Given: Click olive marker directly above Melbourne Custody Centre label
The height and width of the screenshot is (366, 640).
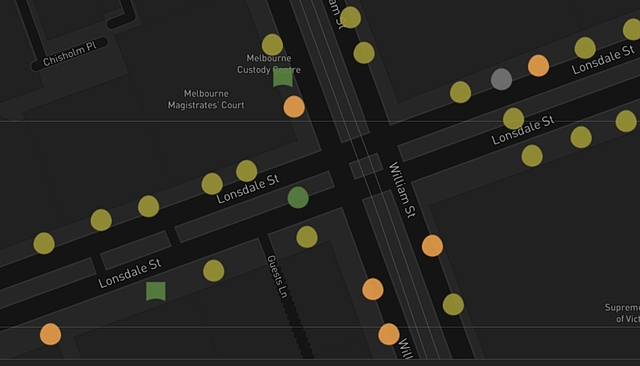Looking at the screenshot, I should [272, 44].
